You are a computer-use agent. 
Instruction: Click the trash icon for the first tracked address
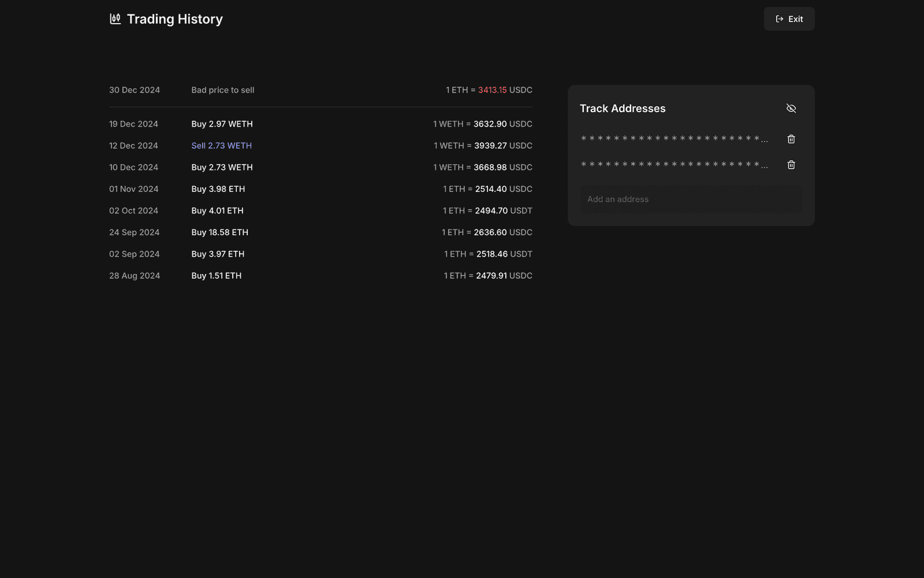click(x=791, y=139)
